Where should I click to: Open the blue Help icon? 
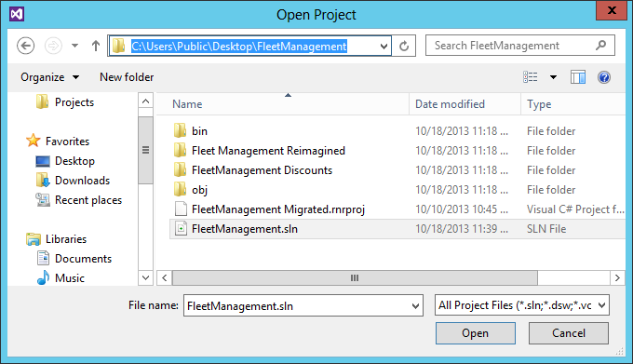coord(604,76)
